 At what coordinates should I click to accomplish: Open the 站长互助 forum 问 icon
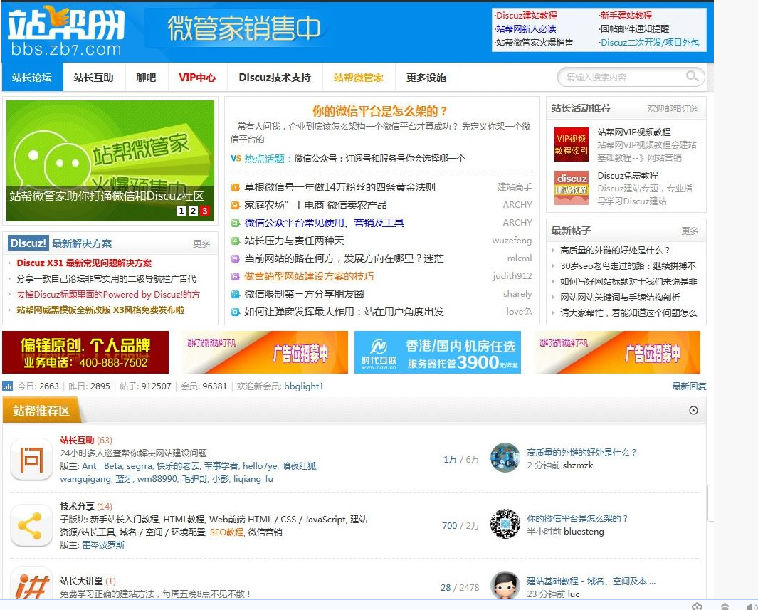pyautogui.click(x=31, y=459)
